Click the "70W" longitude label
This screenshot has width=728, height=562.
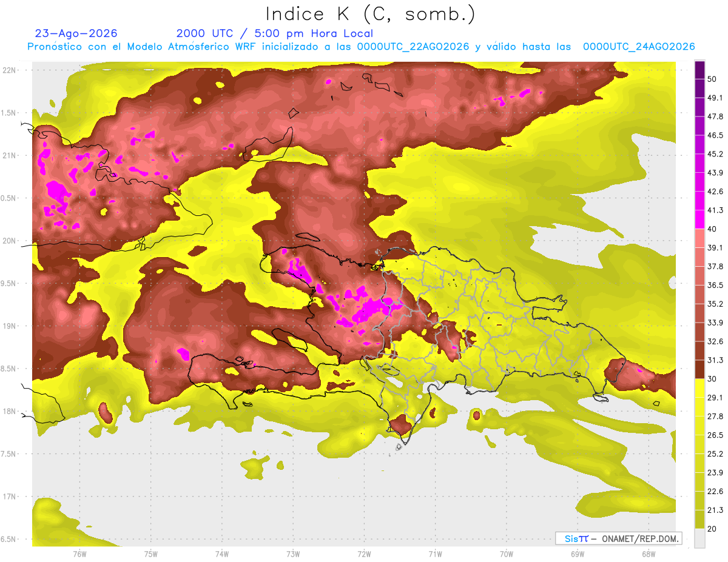point(507,554)
